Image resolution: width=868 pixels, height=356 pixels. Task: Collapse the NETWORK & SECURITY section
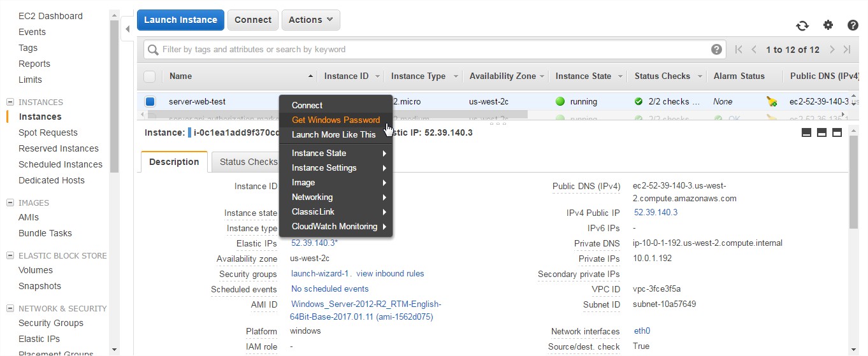pyautogui.click(x=10, y=308)
